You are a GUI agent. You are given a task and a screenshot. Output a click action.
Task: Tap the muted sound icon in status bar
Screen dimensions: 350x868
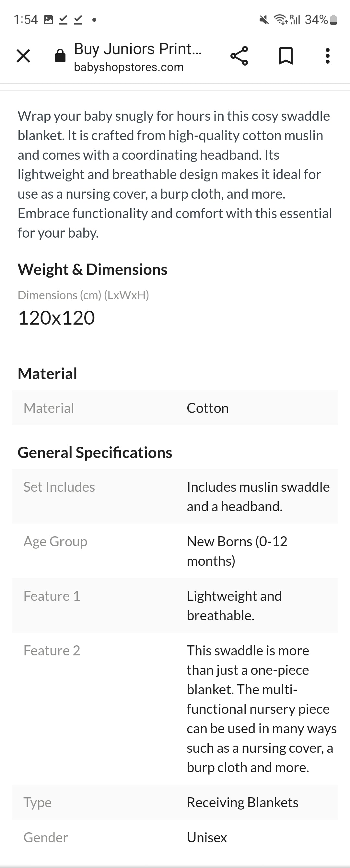pos(264,20)
